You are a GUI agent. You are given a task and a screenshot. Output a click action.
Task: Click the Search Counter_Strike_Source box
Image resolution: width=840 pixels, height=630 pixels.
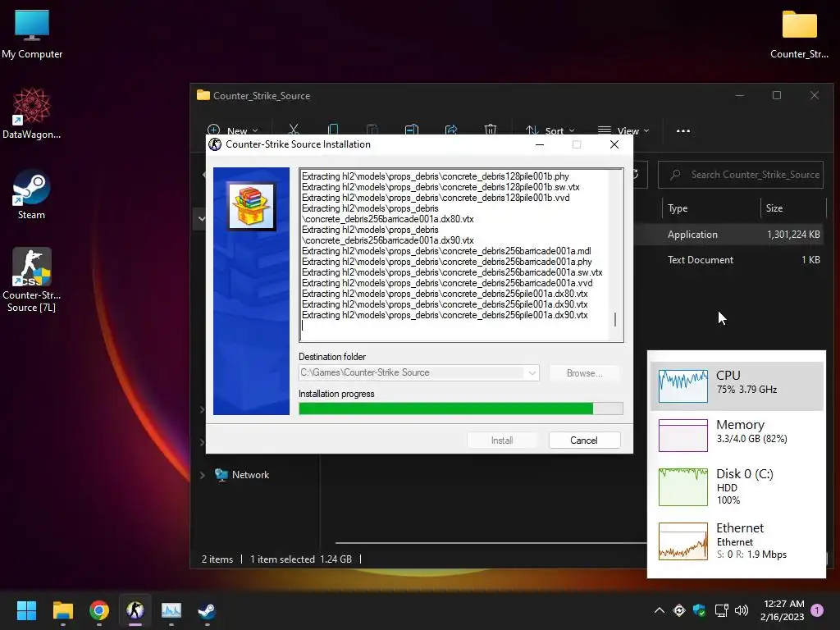point(741,175)
